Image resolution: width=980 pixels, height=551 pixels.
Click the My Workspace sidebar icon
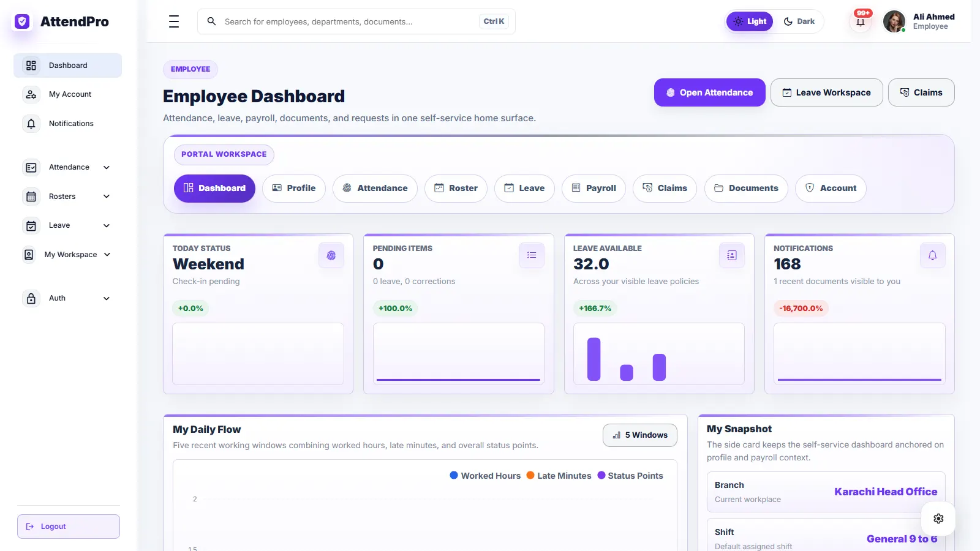[x=29, y=255]
